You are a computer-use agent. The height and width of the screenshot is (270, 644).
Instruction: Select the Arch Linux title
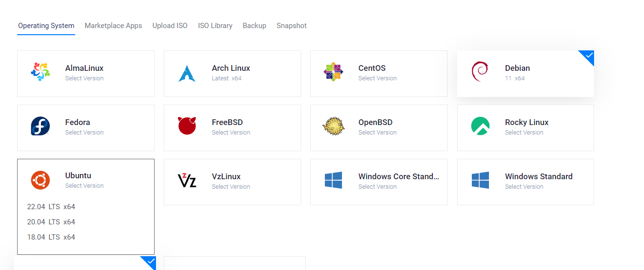click(x=231, y=68)
